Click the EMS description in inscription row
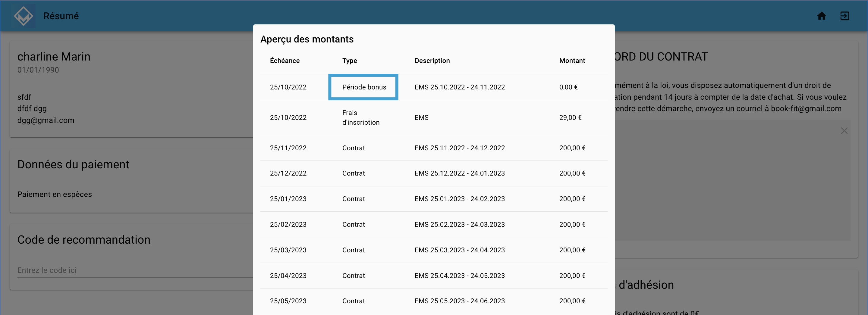 point(422,117)
